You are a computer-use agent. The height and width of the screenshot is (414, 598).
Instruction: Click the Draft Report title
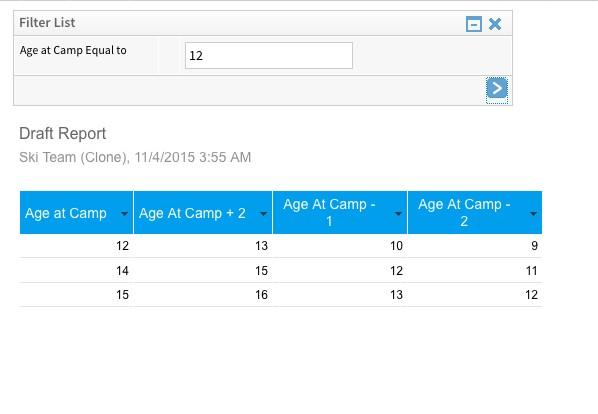coord(63,133)
